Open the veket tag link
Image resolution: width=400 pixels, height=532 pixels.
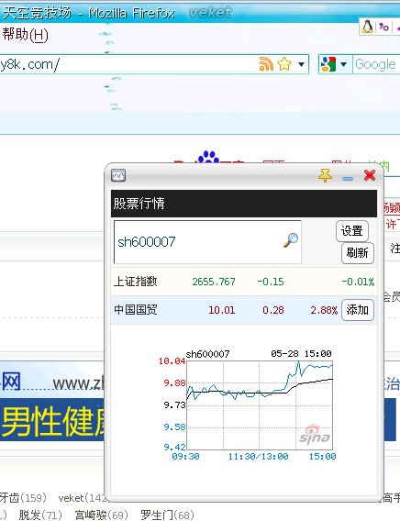point(81,498)
